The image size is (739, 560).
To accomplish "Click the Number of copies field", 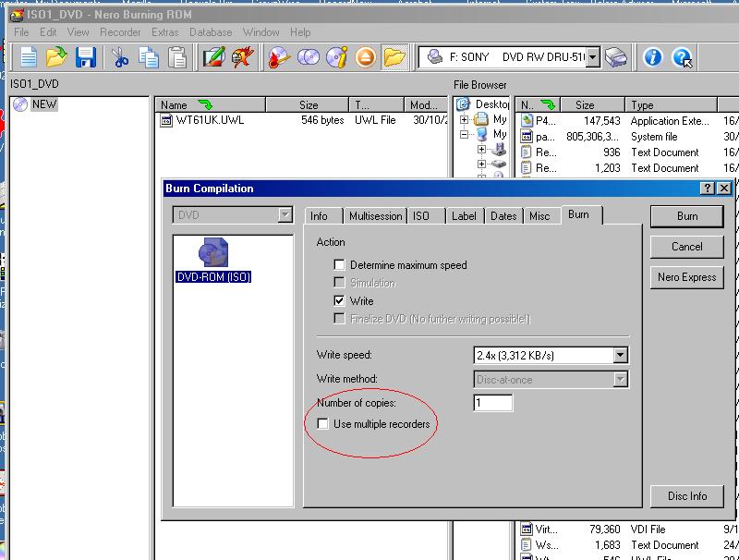I will 493,403.
